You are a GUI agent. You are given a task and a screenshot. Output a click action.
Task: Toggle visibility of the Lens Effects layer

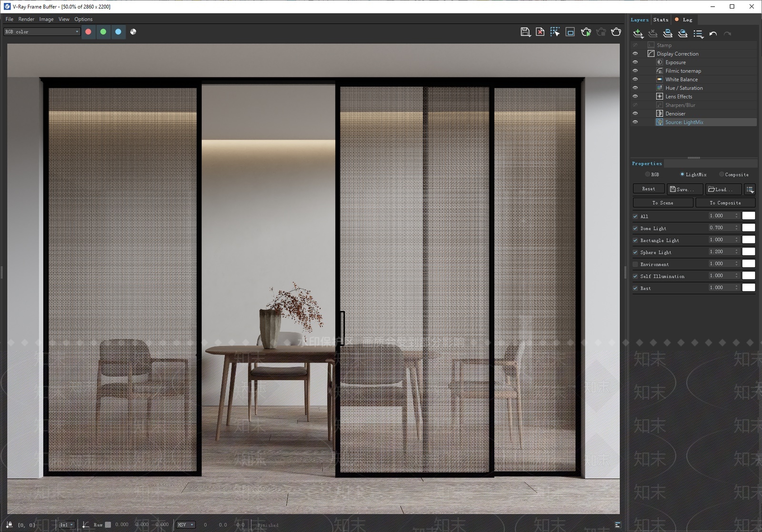pyautogui.click(x=635, y=97)
